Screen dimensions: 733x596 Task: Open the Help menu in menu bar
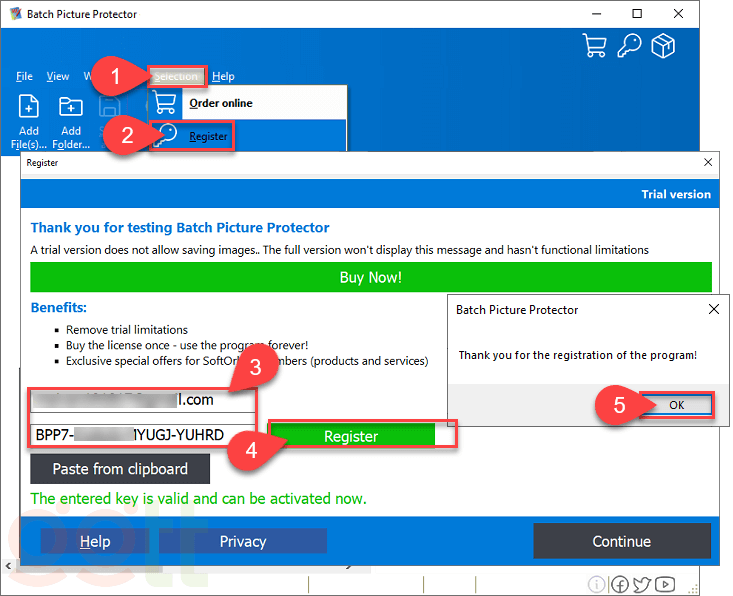(223, 76)
